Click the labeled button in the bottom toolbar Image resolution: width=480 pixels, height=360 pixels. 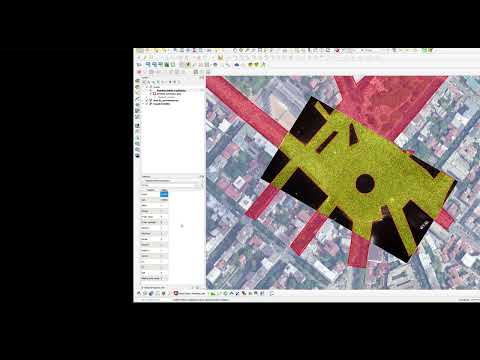[189, 293]
